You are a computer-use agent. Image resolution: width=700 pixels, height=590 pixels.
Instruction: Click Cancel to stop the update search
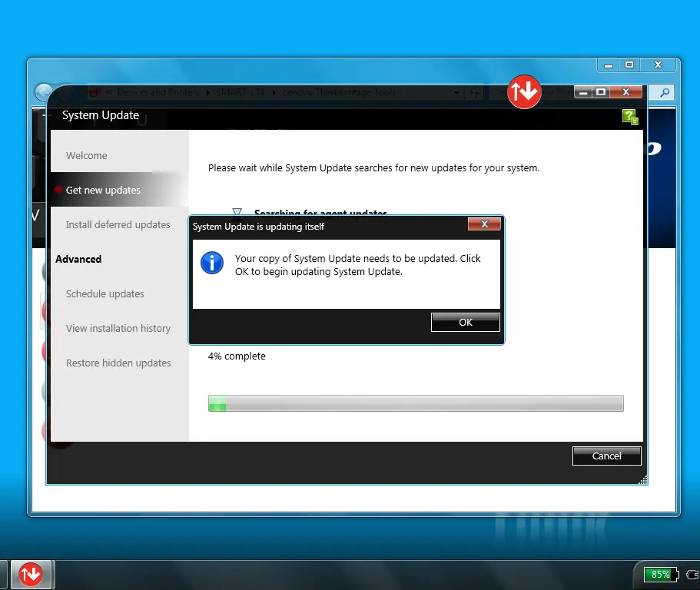[x=606, y=456]
